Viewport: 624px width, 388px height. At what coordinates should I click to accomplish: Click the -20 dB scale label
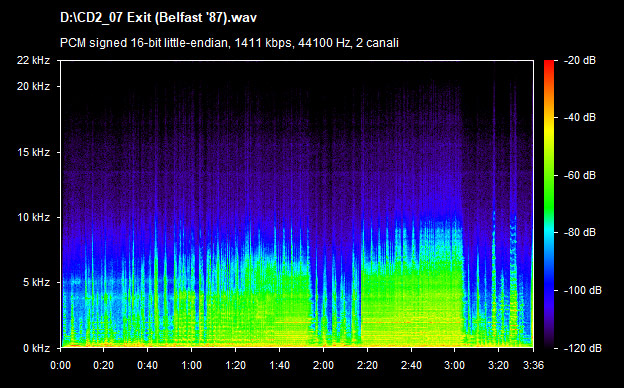(580, 60)
